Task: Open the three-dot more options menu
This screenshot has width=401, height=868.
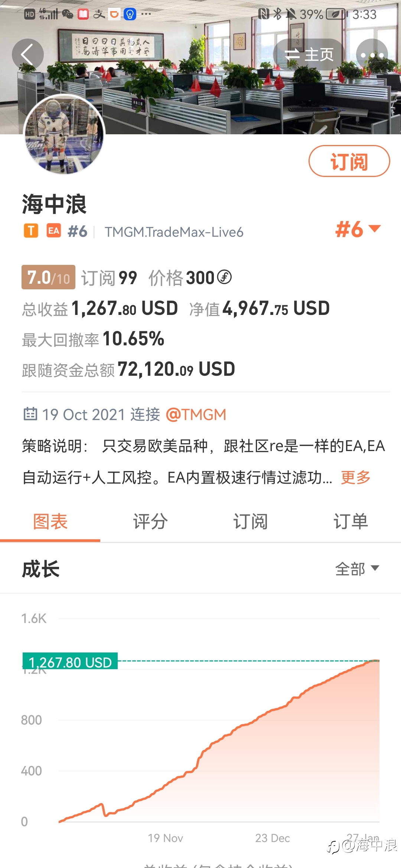Action: 372,55
